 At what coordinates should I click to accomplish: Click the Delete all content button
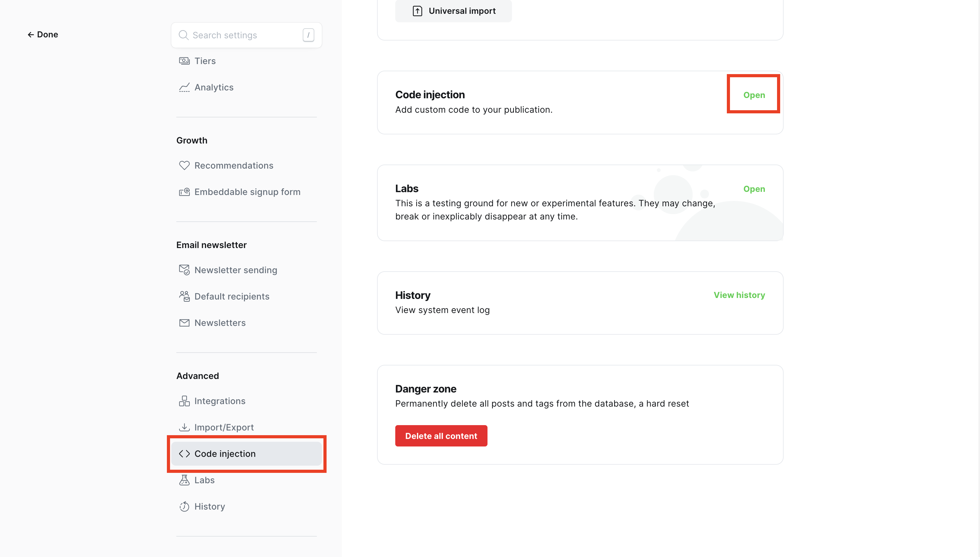pyautogui.click(x=441, y=436)
